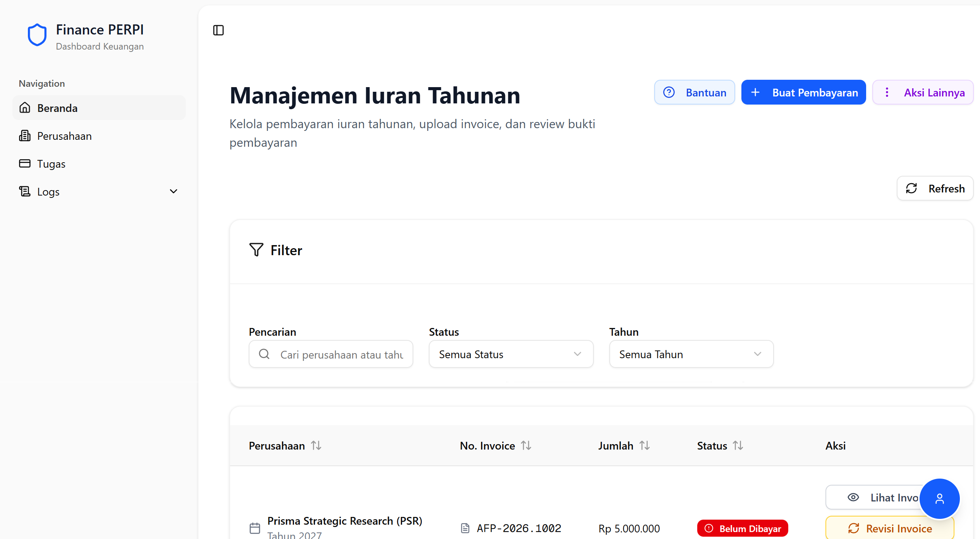
Task: Click the Finance PERPI shield logo
Action: (37, 35)
